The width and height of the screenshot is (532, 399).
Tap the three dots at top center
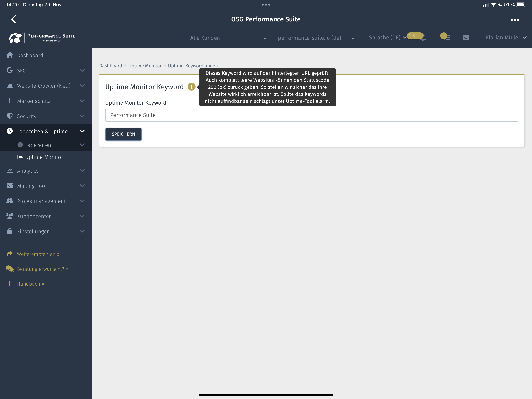(266, 4)
